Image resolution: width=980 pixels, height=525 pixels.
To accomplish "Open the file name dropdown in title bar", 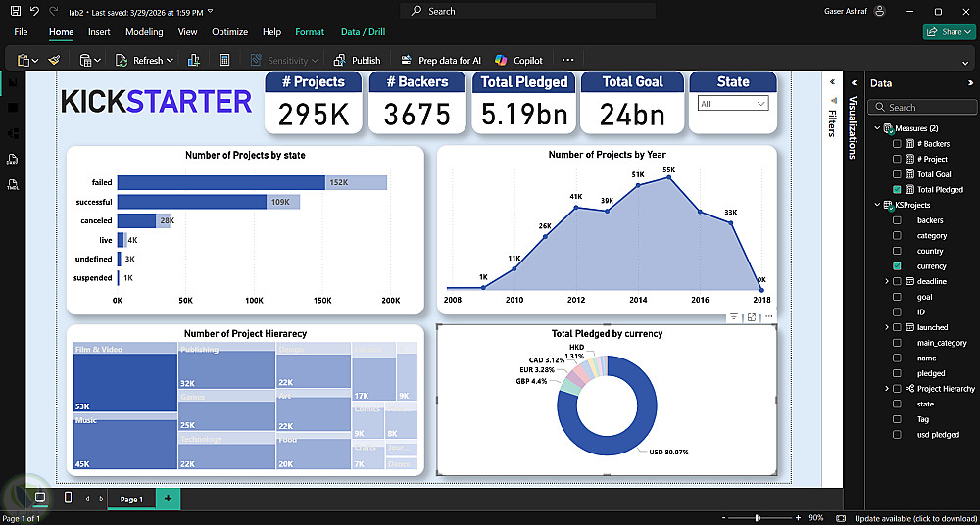I will tap(210, 11).
